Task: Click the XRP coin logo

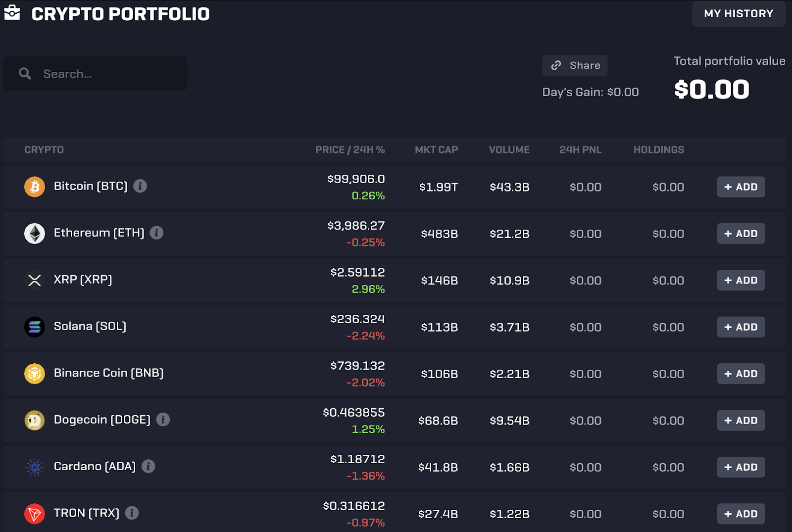Action: [x=35, y=280]
